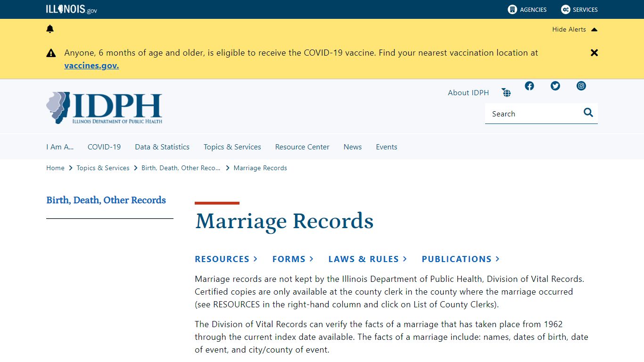Click the Illinois.gov logo

tap(72, 9)
